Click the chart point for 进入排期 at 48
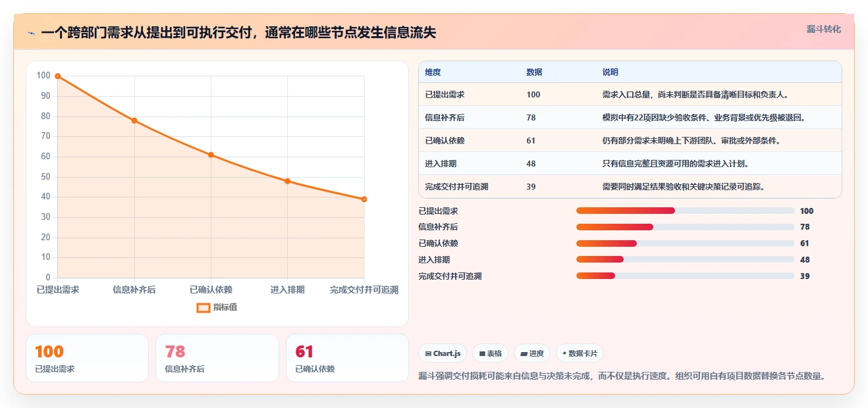 [287, 181]
